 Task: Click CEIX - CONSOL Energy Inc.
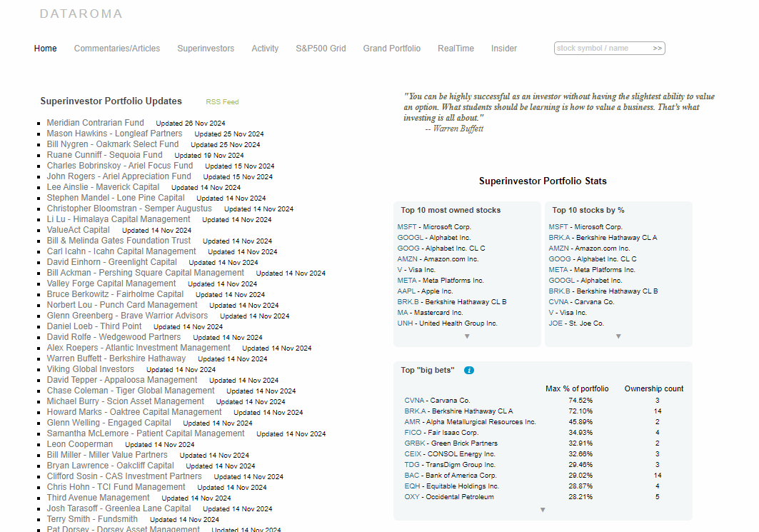pyautogui.click(x=450, y=454)
